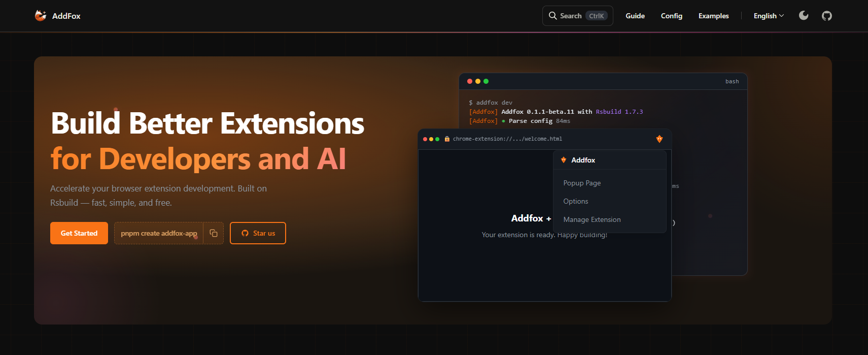Click the 'Your extension is ready' message

click(x=544, y=235)
